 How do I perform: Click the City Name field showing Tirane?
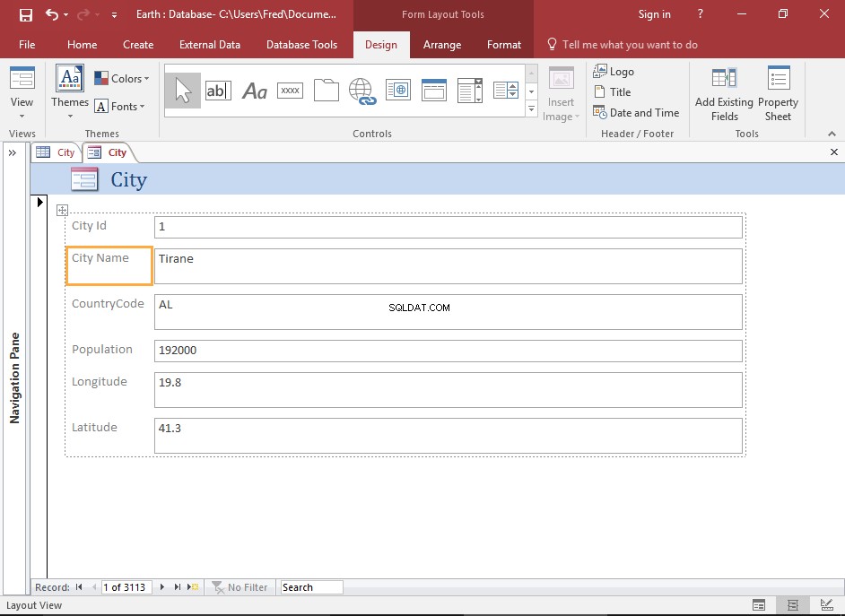coord(448,266)
